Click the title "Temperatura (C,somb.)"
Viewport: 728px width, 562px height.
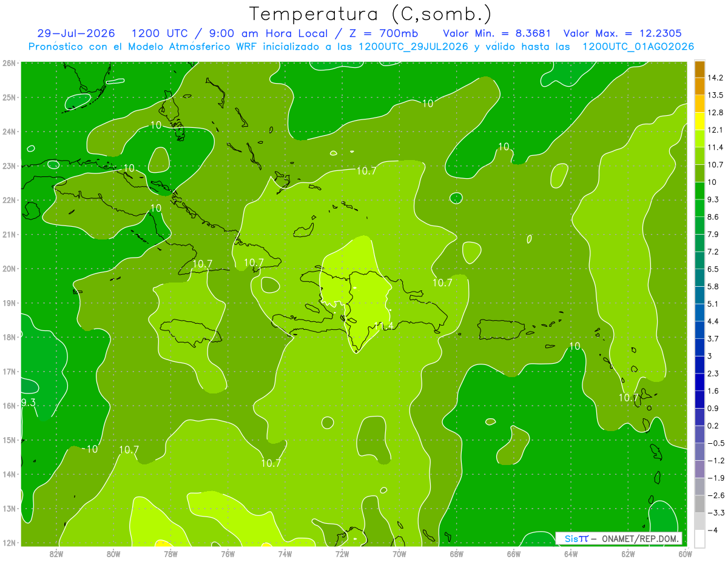pyautogui.click(x=371, y=14)
